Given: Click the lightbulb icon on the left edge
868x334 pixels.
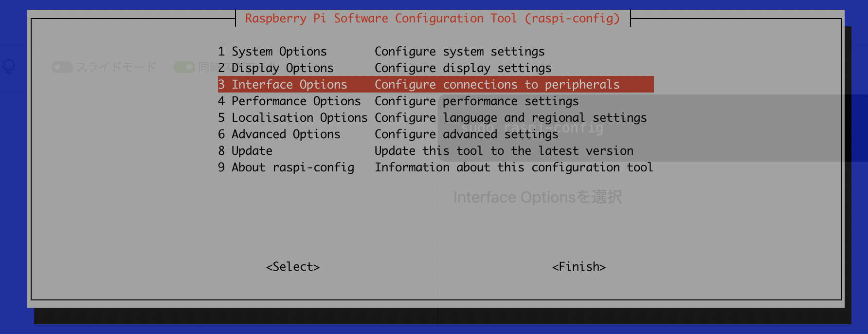Looking at the screenshot, I should [x=9, y=67].
